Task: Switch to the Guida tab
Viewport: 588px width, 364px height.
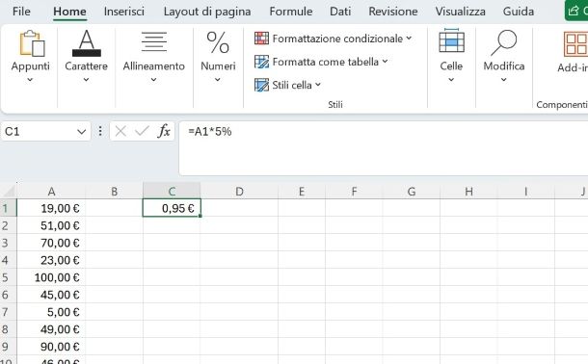Action: [x=519, y=12]
